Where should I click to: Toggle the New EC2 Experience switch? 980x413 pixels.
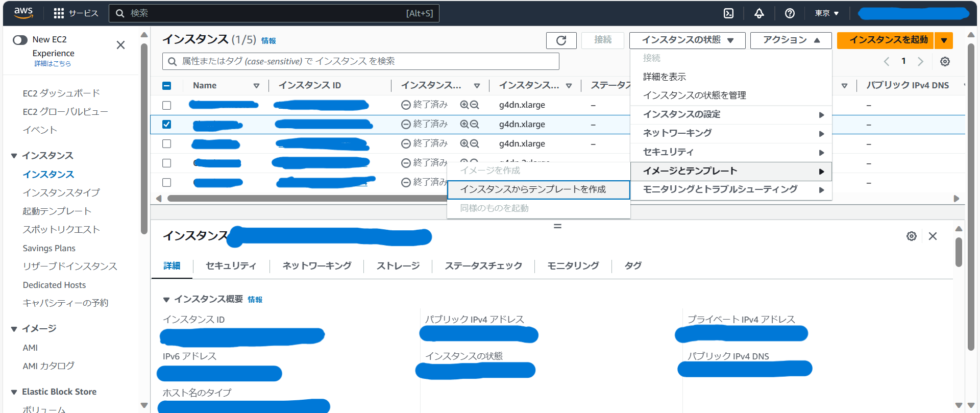point(20,40)
